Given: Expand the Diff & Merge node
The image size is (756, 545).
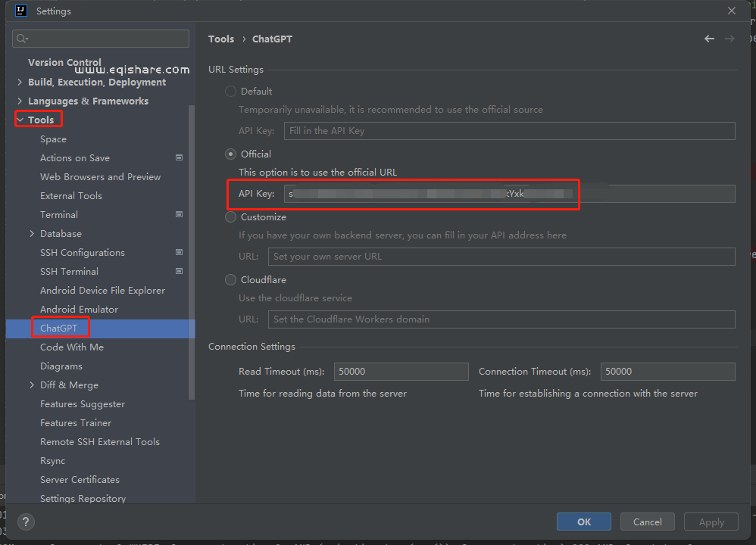Looking at the screenshot, I should (32, 385).
